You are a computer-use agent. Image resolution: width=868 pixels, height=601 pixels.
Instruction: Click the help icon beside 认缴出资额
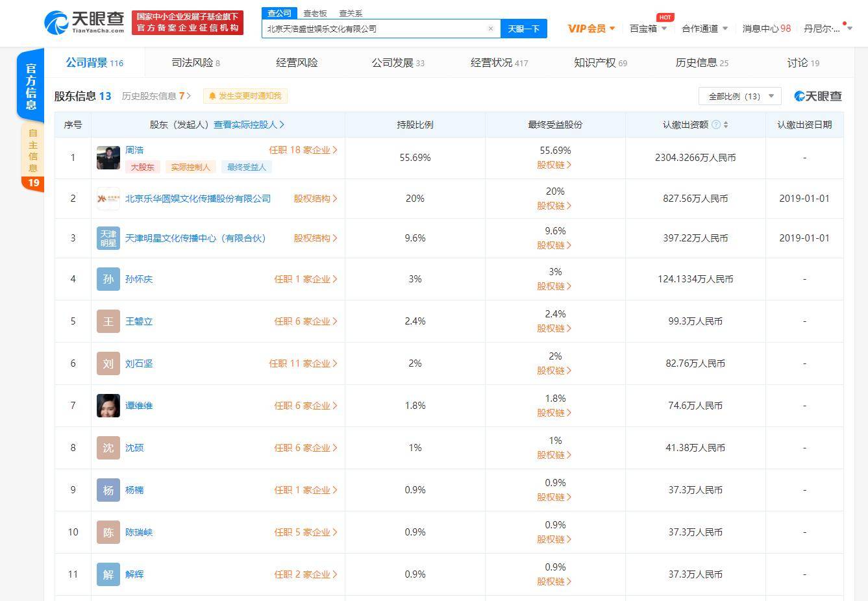pos(716,125)
